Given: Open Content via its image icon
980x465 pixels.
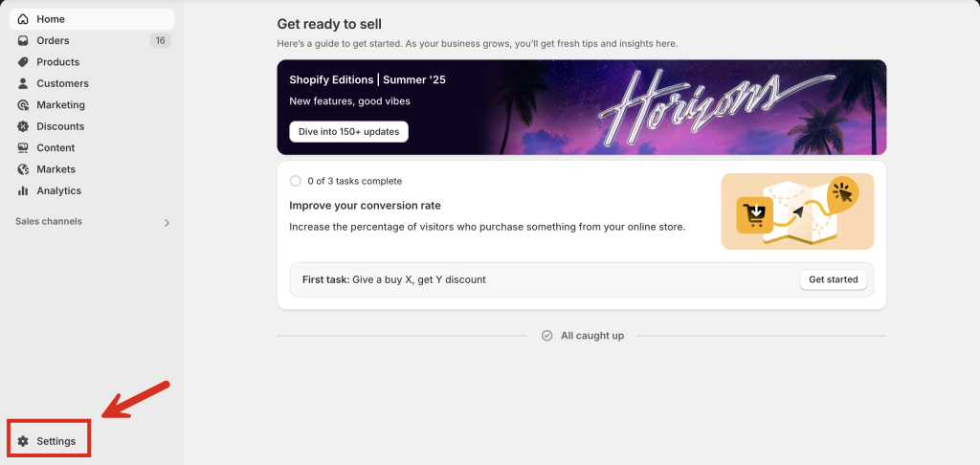Looking at the screenshot, I should (23, 147).
